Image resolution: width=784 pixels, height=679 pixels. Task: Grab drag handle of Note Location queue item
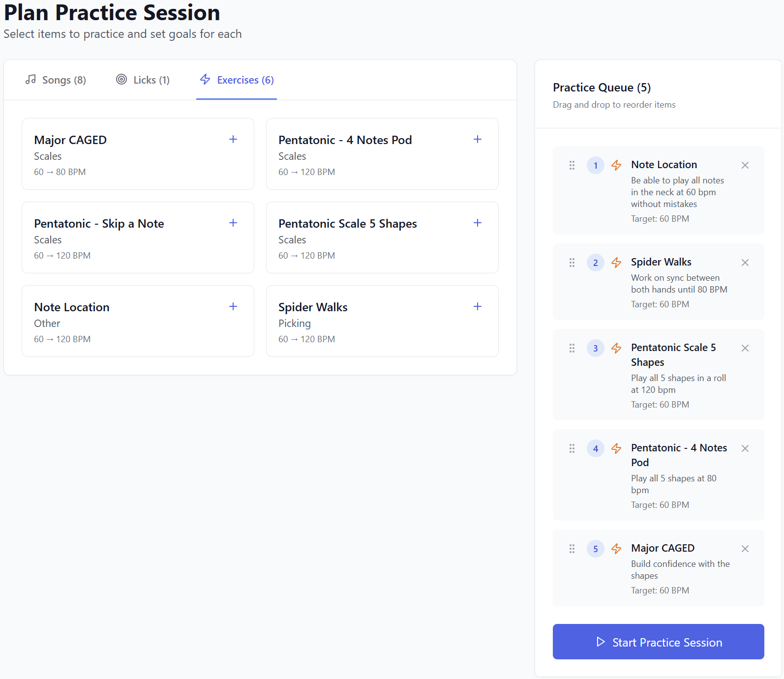[572, 165]
